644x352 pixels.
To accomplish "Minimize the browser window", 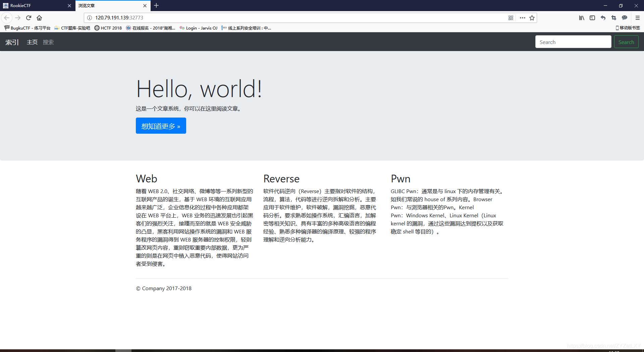I will tap(605, 6).
